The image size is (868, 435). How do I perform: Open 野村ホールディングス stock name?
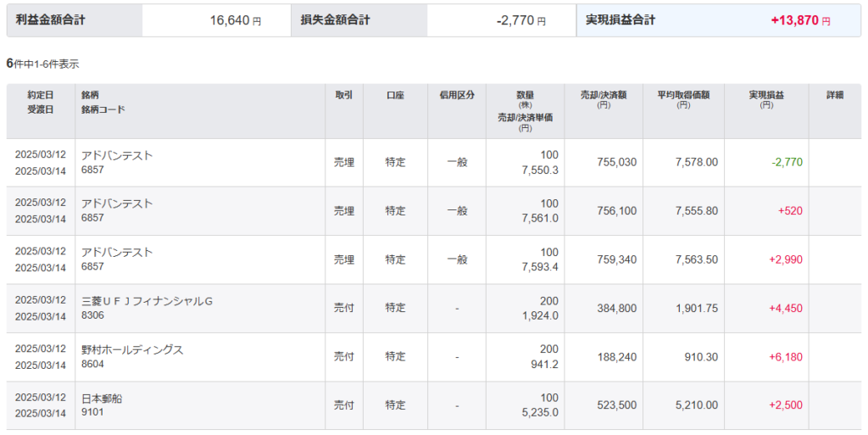132,349
